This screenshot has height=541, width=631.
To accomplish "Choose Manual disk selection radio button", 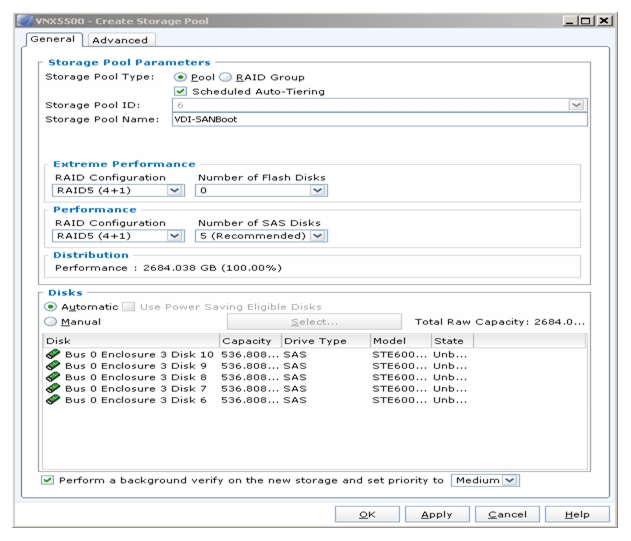I will [x=50, y=322].
